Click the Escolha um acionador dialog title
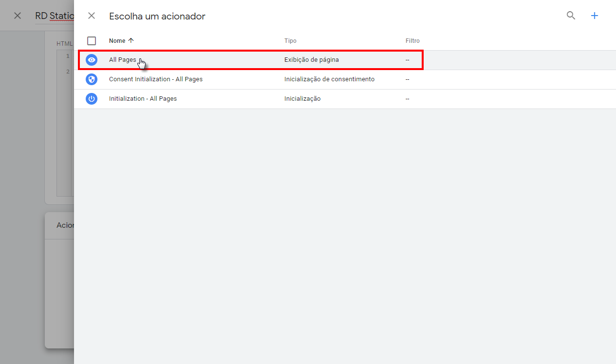 coord(157,16)
